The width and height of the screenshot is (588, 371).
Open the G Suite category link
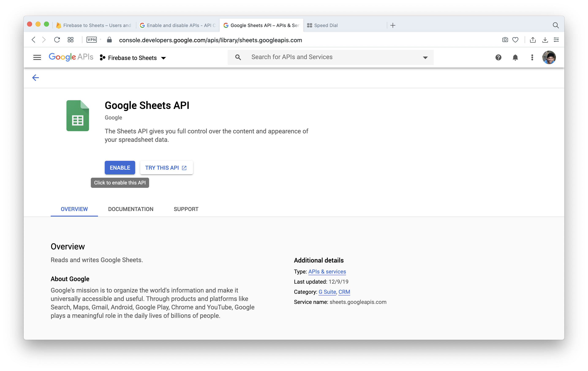click(327, 292)
